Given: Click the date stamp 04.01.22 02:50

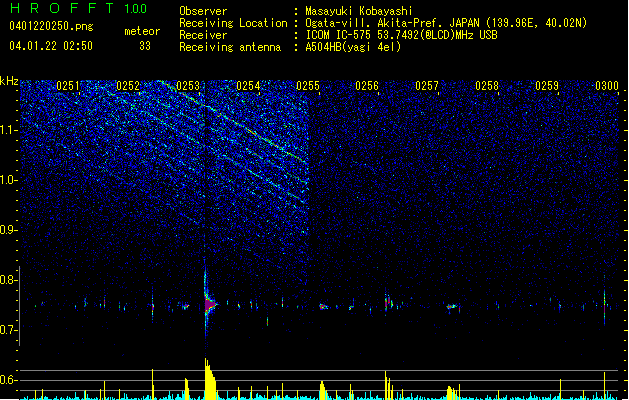Looking at the screenshot, I should tap(51, 46).
